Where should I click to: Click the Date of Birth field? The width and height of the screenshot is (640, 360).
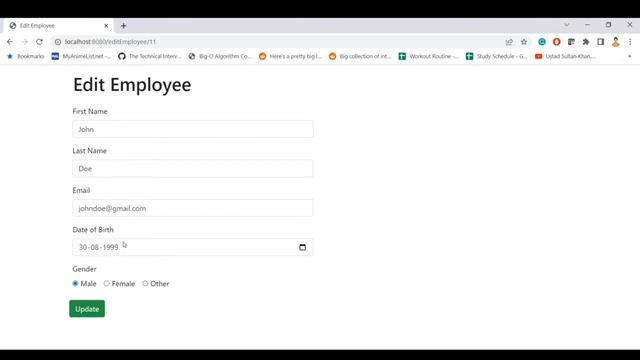193,247
